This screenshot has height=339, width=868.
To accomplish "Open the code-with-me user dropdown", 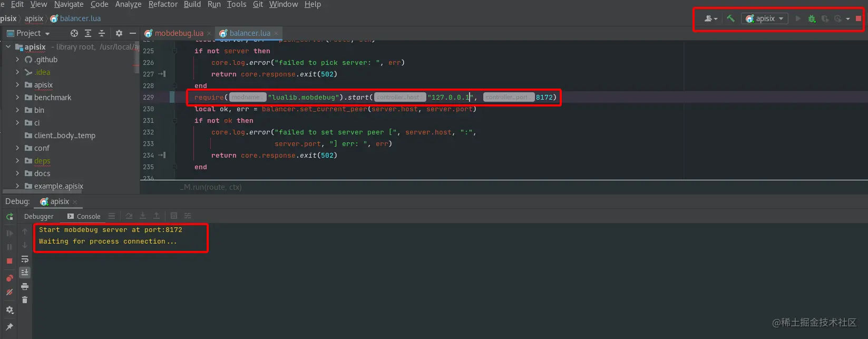I will click(711, 18).
